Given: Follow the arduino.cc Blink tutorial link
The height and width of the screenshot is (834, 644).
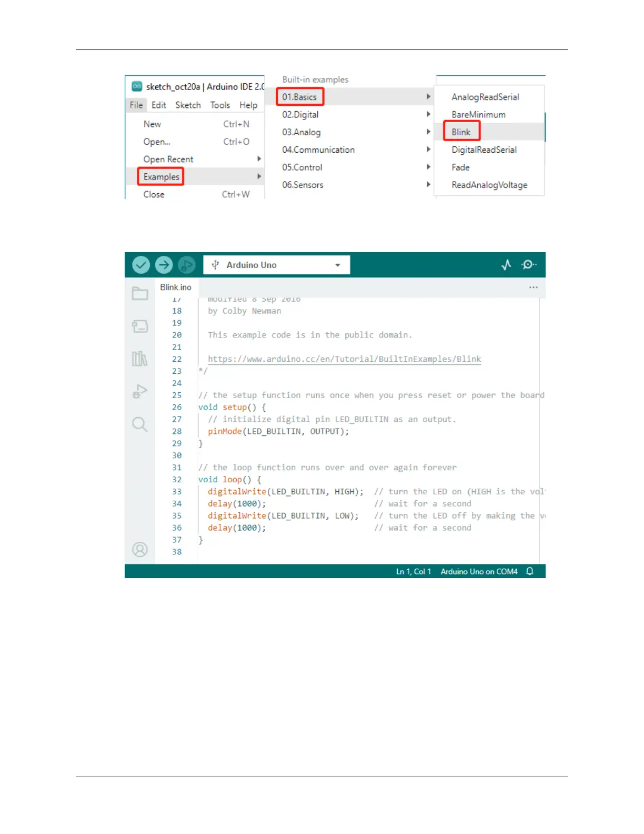Looking at the screenshot, I should pyautogui.click(x=344, y=359).
